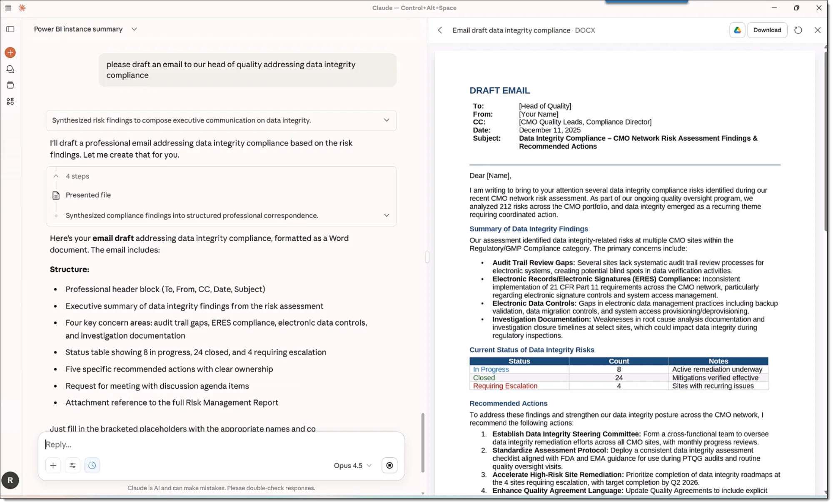This screenshot has height=504, width=833.
Task: Start a new chat with the orange plus icon
Action: [10, 52]
